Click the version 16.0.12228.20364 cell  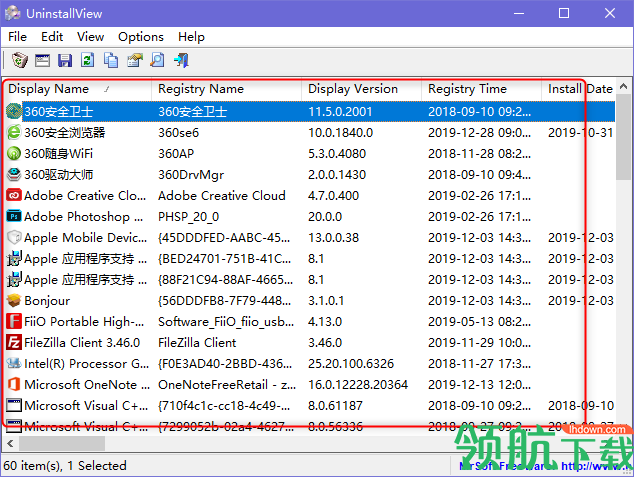(x=358, y=384)
